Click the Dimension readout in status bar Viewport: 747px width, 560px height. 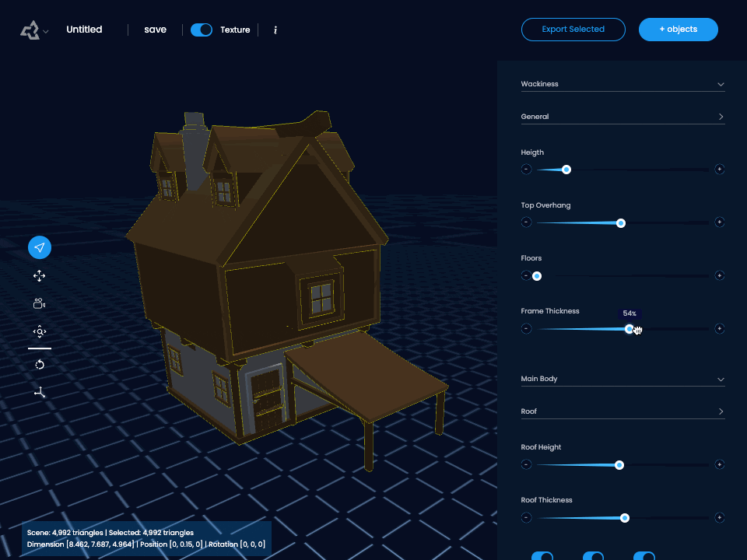(80, 544)
